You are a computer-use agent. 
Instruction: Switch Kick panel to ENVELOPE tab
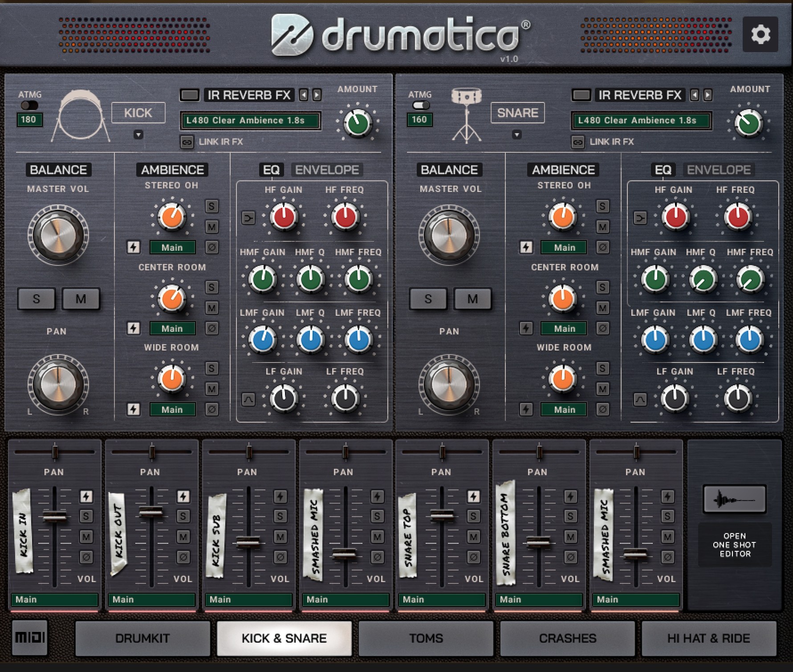tap(327, 170)
